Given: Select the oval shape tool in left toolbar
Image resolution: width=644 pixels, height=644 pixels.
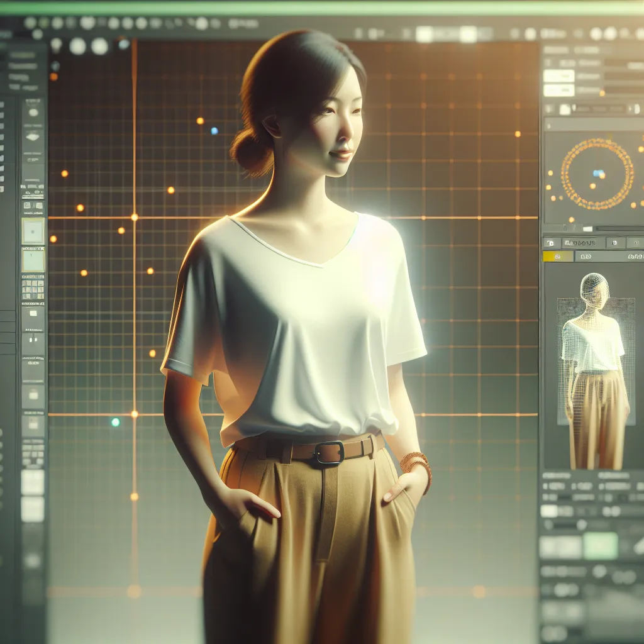Looking at the screenshot, I should coord(33,113).
